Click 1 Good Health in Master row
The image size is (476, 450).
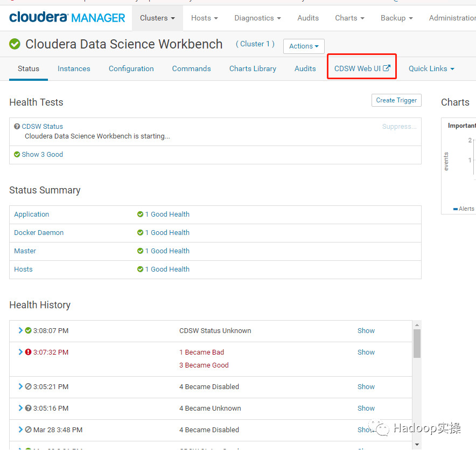(x=167, y=251)
